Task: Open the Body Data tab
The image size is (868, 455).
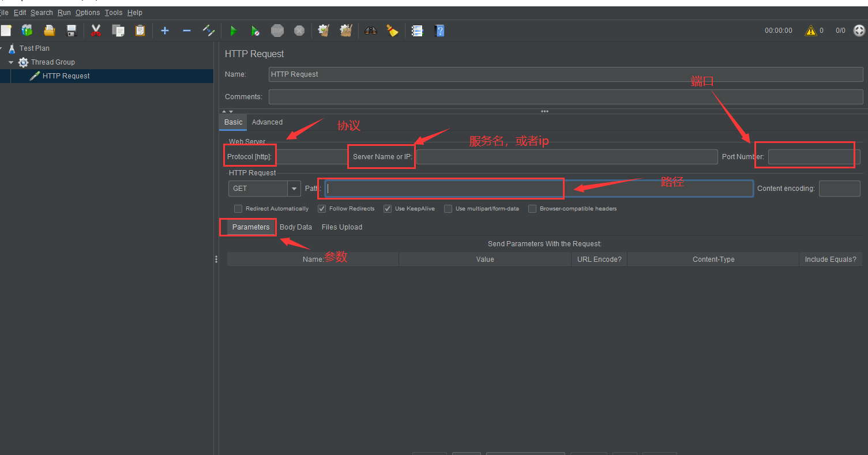Action: tap(295, 227)
